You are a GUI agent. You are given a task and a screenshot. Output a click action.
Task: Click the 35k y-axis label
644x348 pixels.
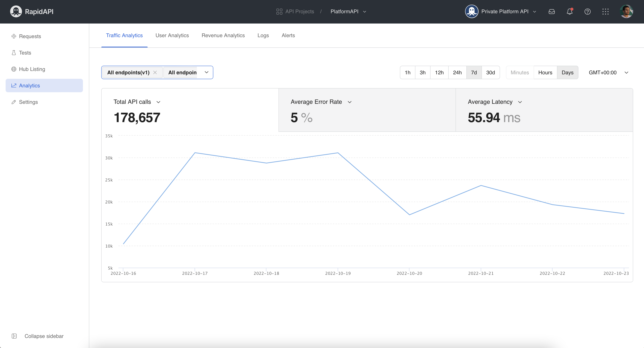[109, 136]
